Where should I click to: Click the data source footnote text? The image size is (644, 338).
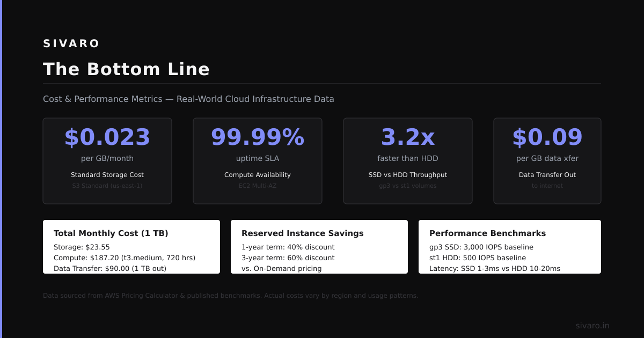click(x=231, y=296)
